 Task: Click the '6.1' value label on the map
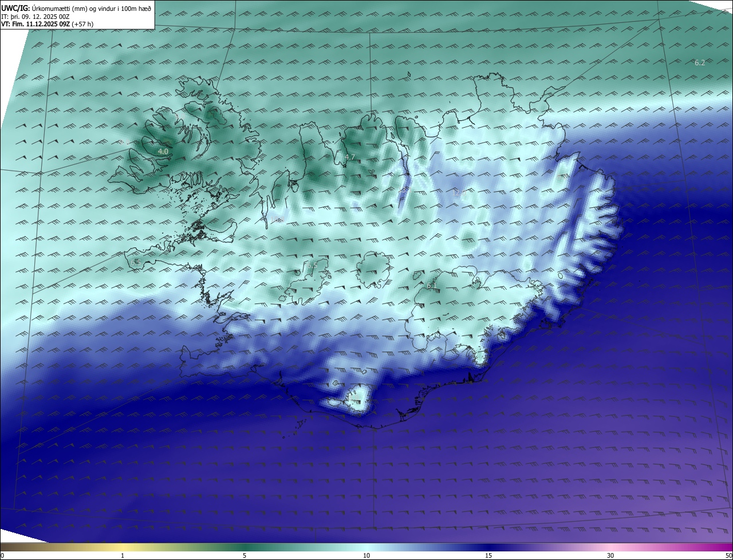tap(432, 285)
